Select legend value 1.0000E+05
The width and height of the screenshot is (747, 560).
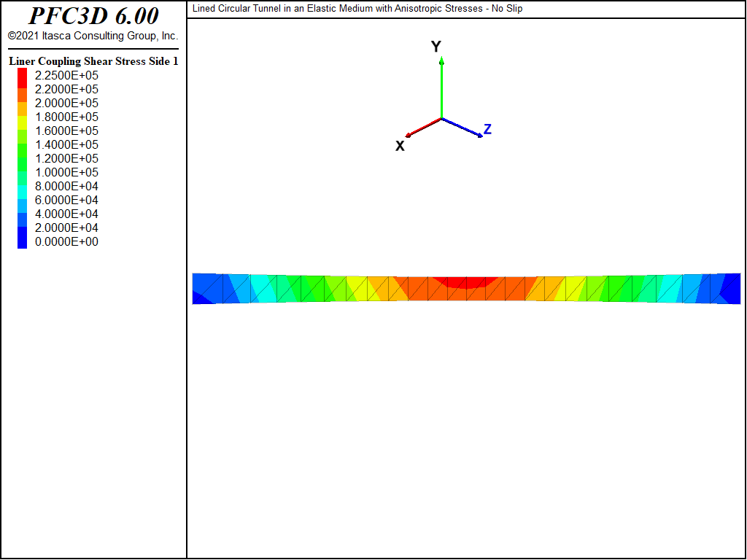coord(66,172)
